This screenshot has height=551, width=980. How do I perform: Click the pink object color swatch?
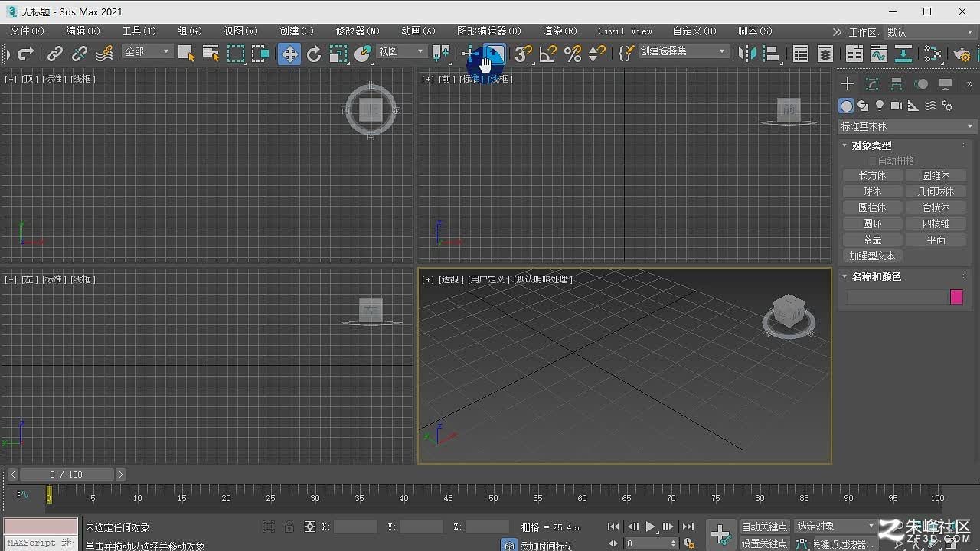(956, 297)
